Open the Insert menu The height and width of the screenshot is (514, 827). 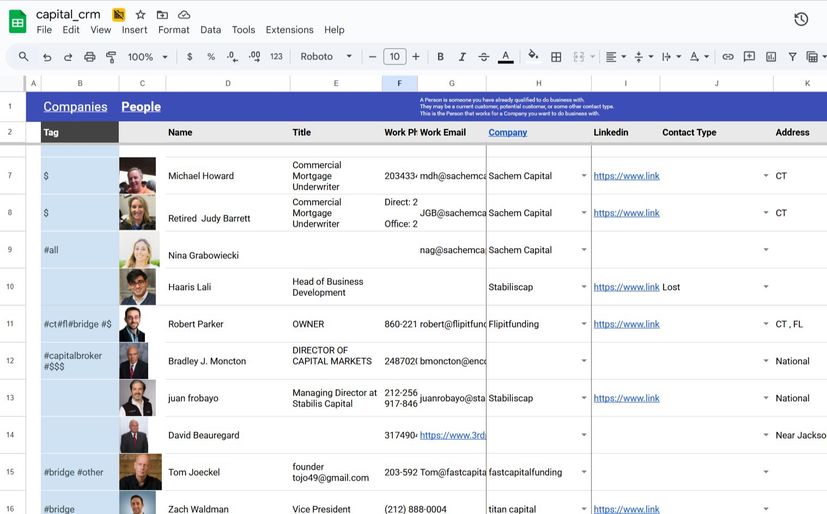(x=134, y=30)
